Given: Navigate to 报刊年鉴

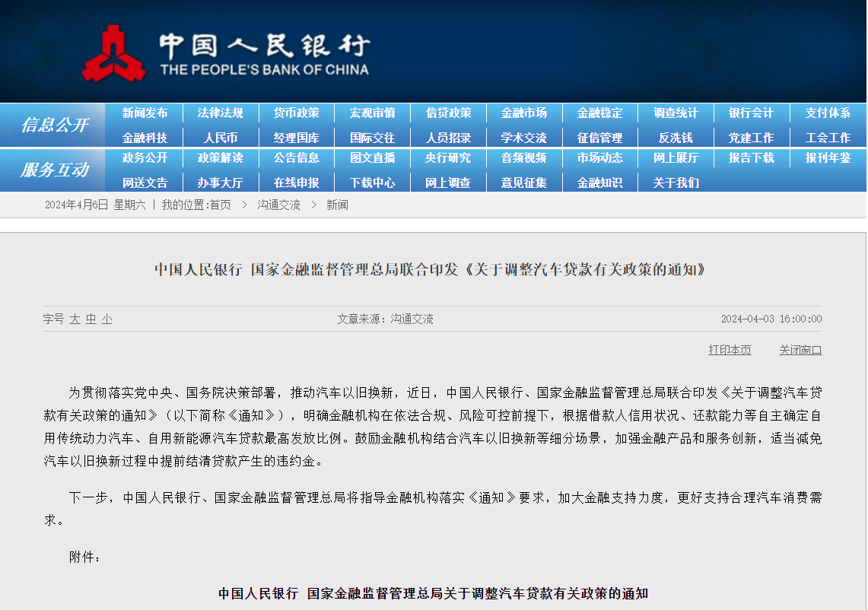Looking at the screenshot, I should click(828, 157).
